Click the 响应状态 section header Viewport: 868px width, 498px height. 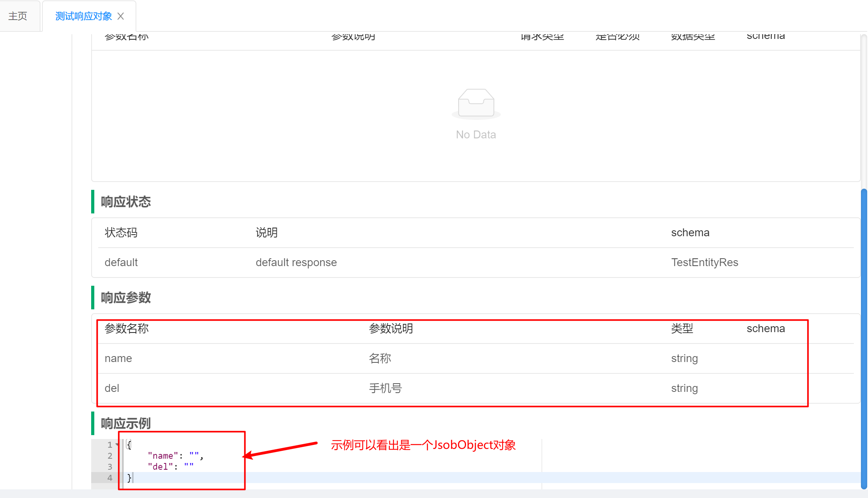125,202
